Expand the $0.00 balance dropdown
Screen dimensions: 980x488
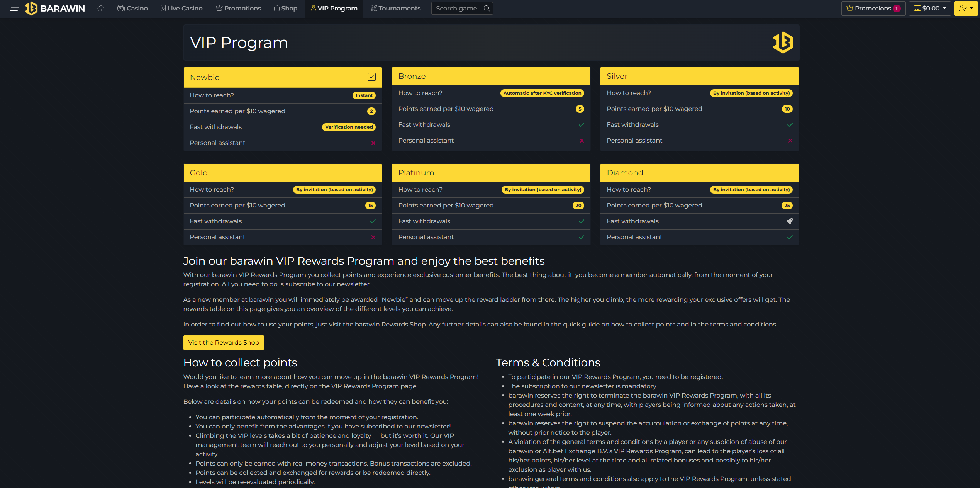[x=929, y=8]
